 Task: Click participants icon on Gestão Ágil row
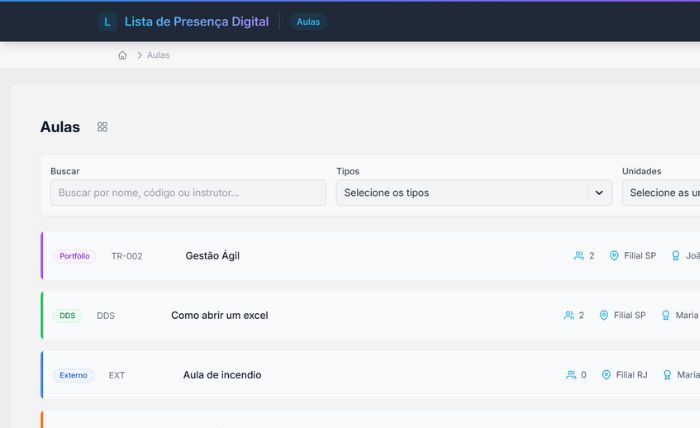[579, 256]
